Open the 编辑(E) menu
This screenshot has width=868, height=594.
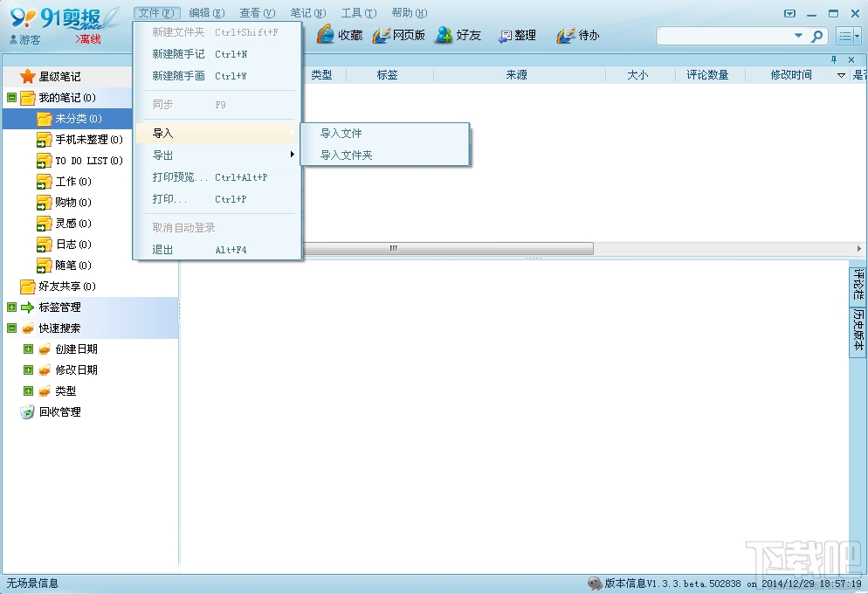[x=206, y=13]
